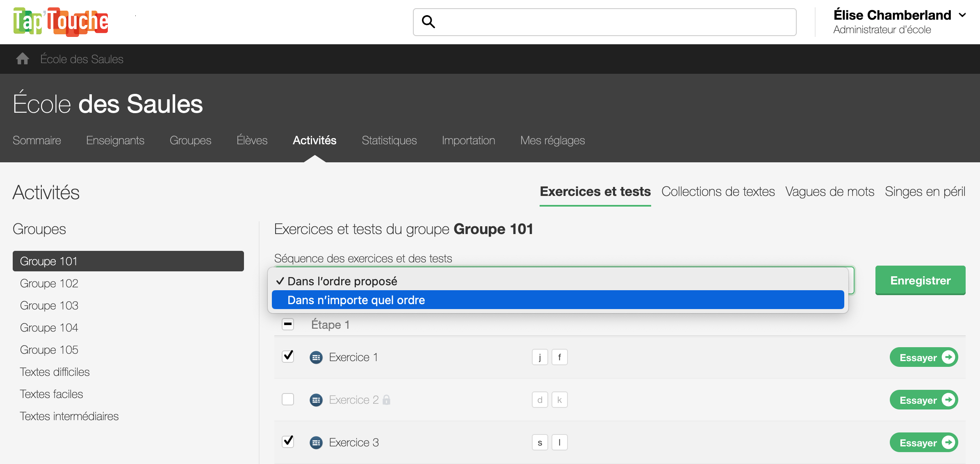Click the keyboard icon next to Exercice 3
This screenshot has width=980, height=464.
point(316,442)
